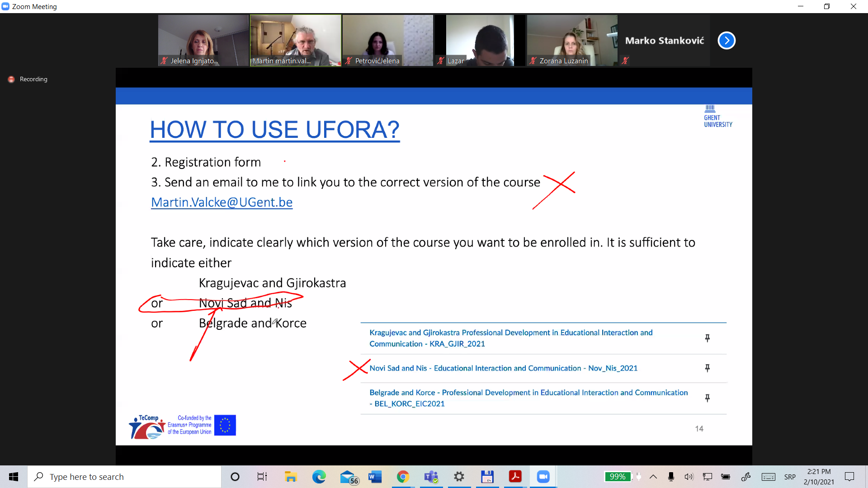Show next participants with blue arrow button

726,41
